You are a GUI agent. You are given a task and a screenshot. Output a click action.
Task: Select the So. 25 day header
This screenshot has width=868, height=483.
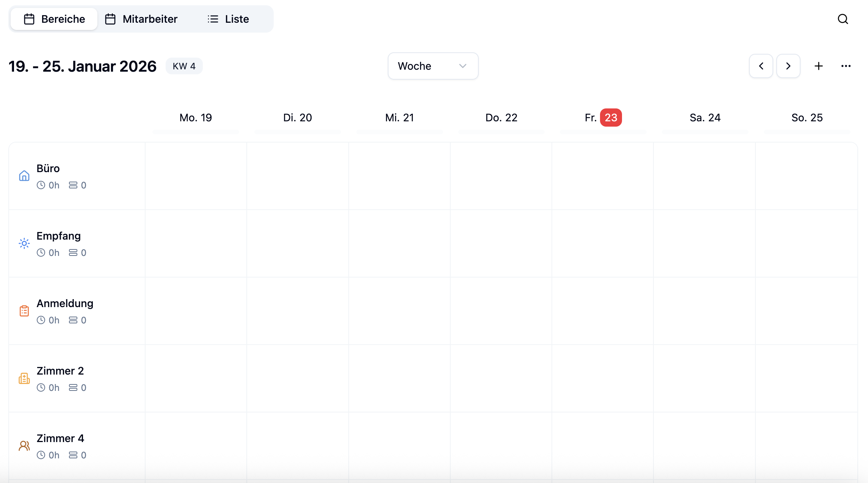click(x=807, y=118)
